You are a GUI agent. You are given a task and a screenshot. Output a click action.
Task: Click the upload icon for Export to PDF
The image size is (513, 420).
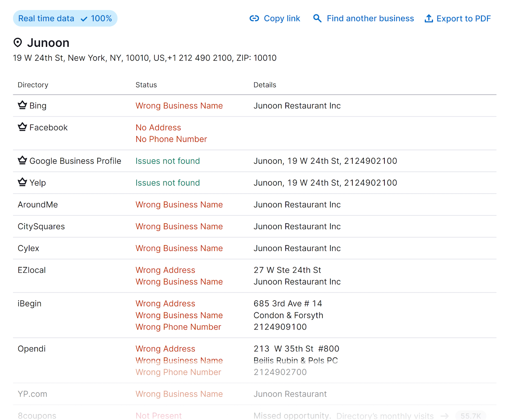pyautogui.click(x=429, y=18)
